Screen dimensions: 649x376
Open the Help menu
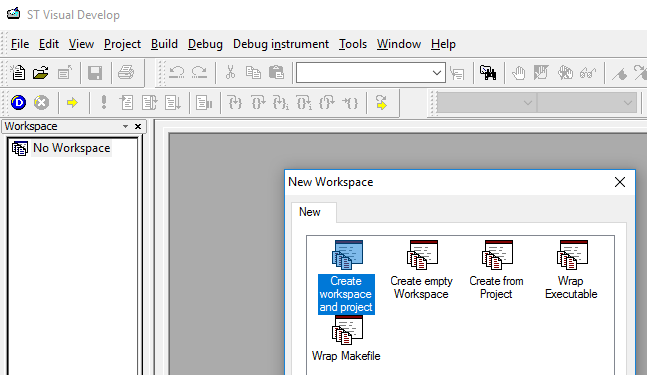(443, 44)
